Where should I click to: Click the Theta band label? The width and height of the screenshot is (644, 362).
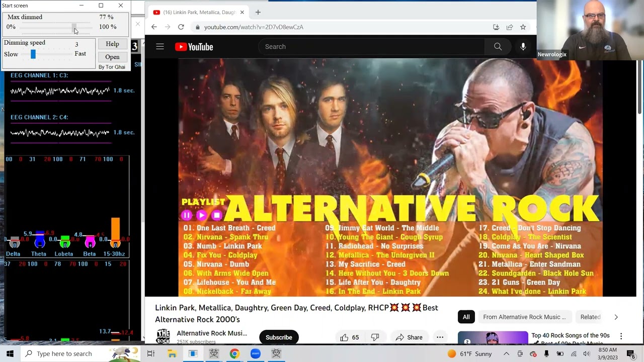[39, 254]
